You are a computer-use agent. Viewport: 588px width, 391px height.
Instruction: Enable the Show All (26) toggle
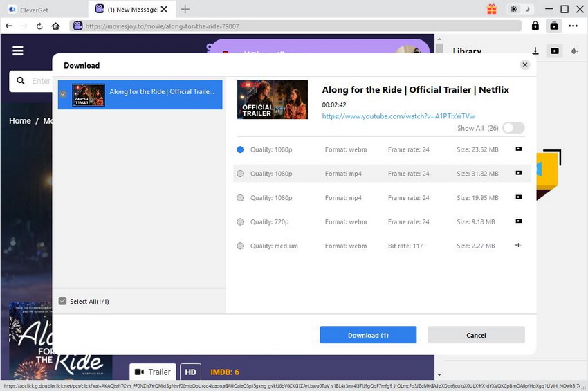[513, 128]
